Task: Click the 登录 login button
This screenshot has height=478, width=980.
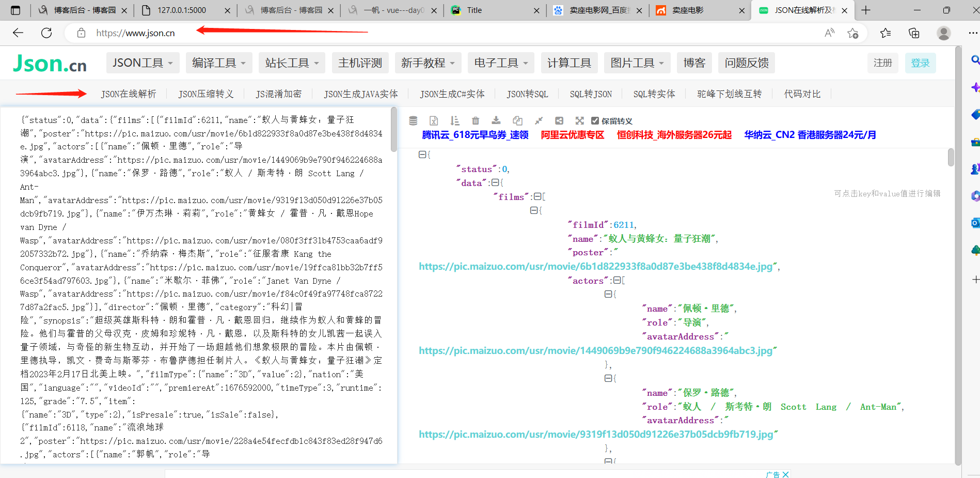Action: tap(920, 63)
